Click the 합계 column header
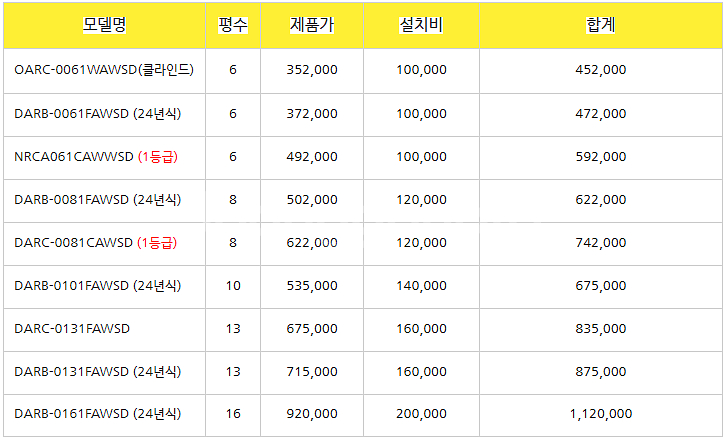The image size is (727, 439). [600, 25]
